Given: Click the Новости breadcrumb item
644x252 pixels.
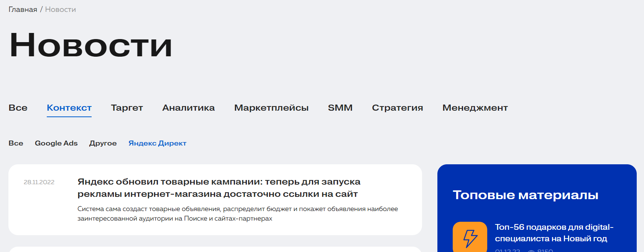Looking at the screenshot, I should (x=60, y=10).
